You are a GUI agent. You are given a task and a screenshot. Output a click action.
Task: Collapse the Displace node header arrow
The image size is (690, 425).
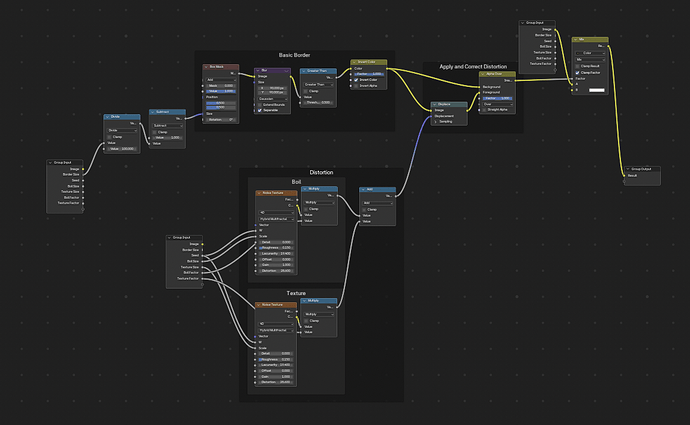point(434,104)
